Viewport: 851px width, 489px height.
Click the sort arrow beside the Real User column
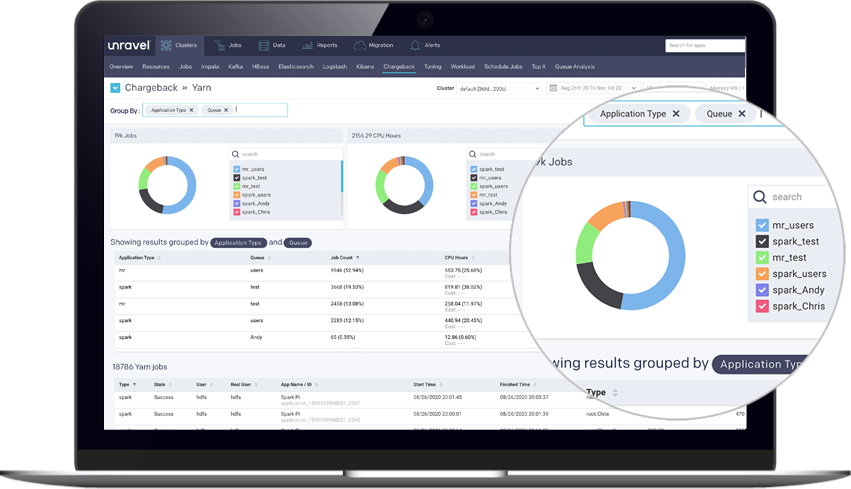pyautogui.click(x=256, y=385)
